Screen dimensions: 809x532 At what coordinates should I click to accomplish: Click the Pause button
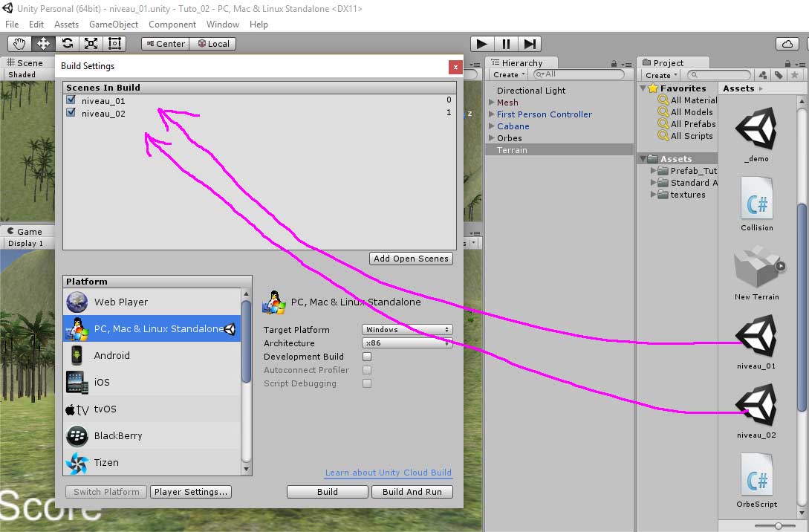(x=506, y=44)
